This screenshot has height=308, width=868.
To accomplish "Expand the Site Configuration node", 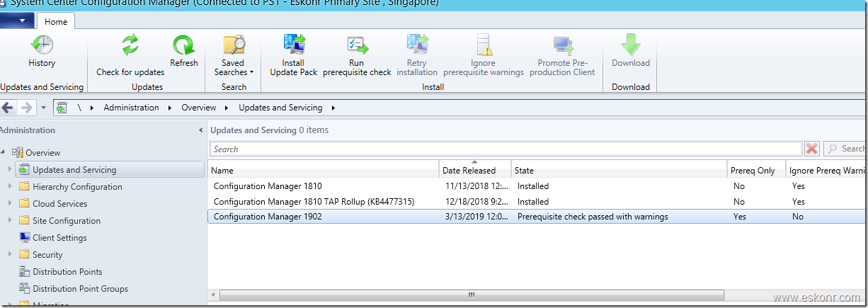I will (x=10, y=221).
